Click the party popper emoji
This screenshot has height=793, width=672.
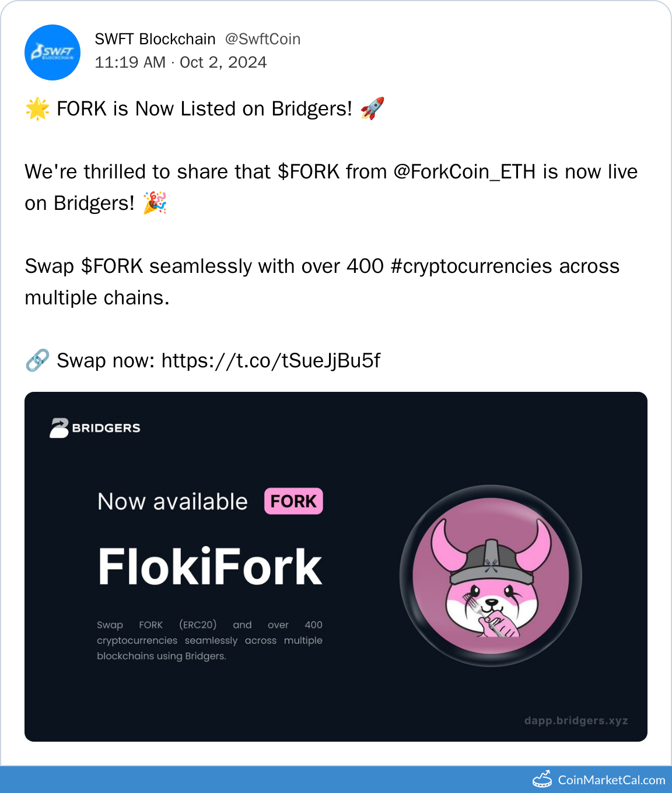(x=155, y=203)
